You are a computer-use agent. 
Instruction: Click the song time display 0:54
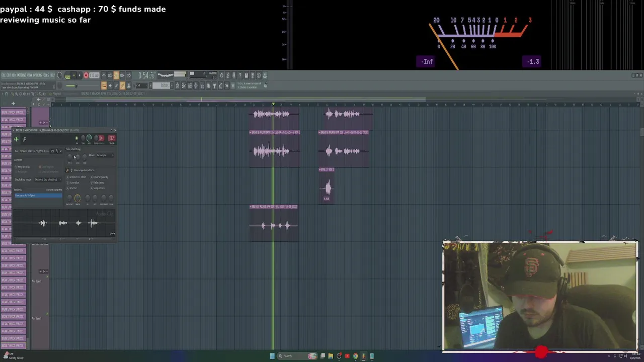pyautogui.click(x=146, y=75)
